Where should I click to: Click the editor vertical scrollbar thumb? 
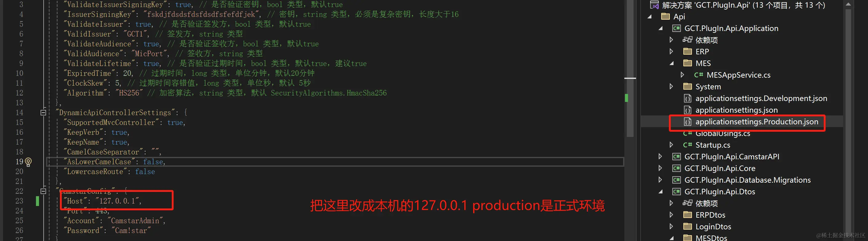630,67
